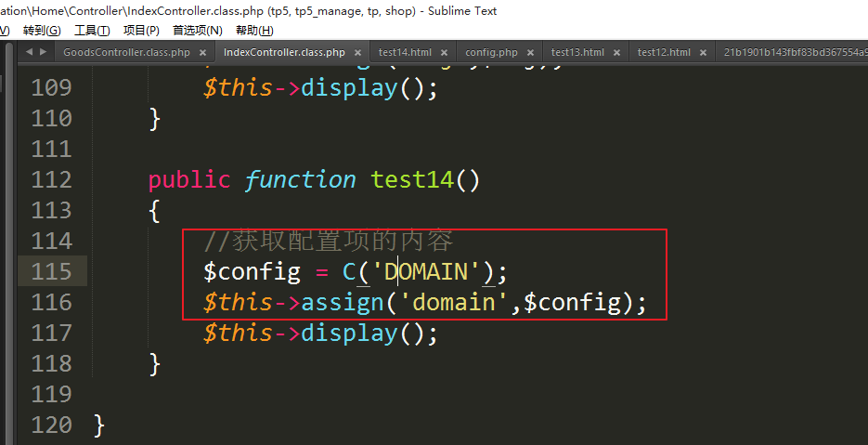The image size is (868, 445).
Task: Click the right tab scroll arrow
Action: click(x=43, y=52)
